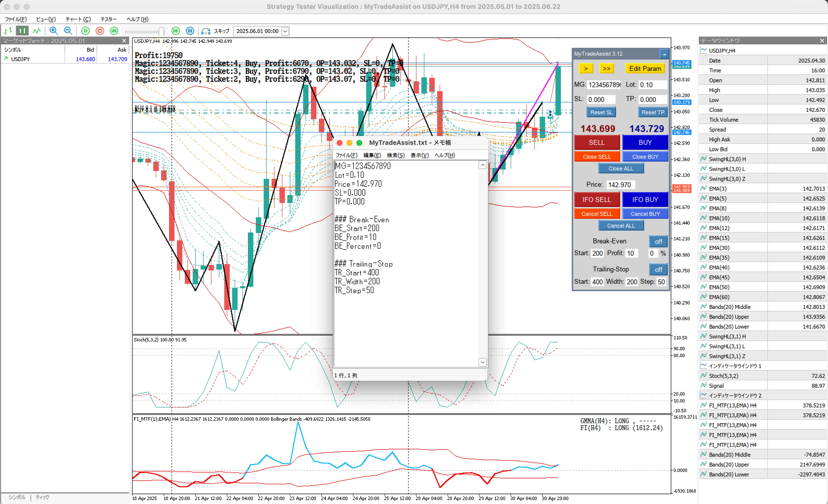Click the single arrow > yellow button

click(x=586, y=68)
